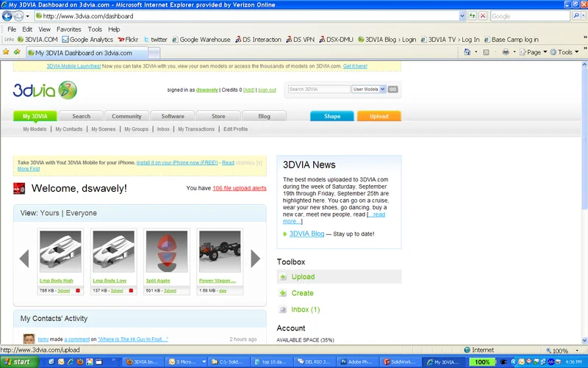Click the Create plus icon in Toolbox
This screenshot has width=588, height=368.
[x=283, y=293]
